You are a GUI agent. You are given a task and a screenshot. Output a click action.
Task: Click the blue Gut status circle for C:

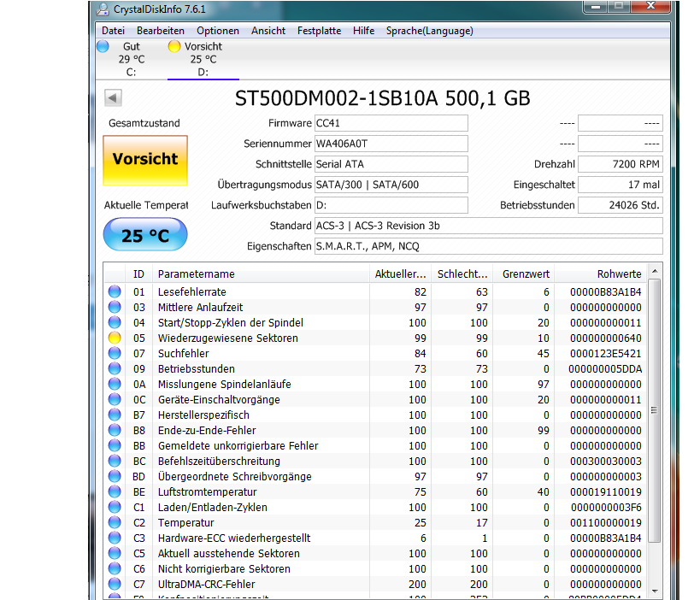[103, 46]
